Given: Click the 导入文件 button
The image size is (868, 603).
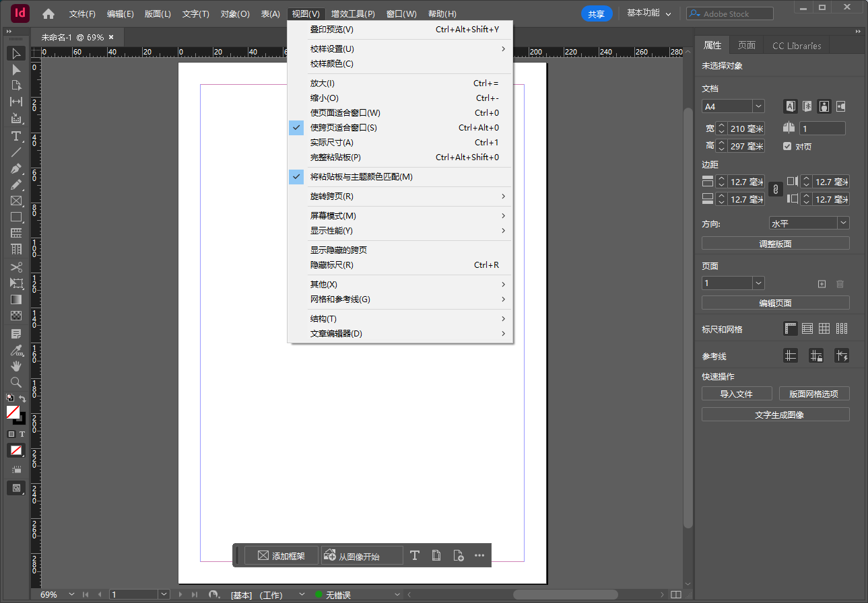Looking at the screenshot, I should coord(736,394).
